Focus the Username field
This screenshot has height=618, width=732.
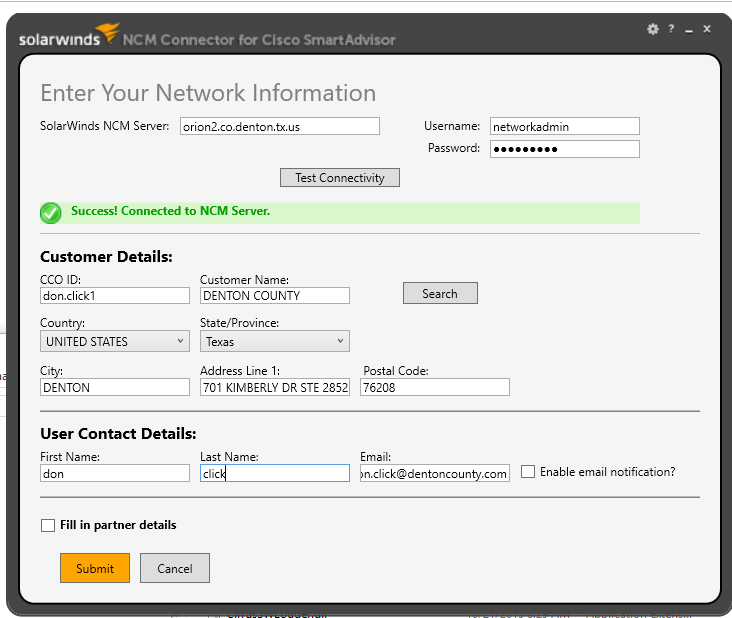point(564,126)
